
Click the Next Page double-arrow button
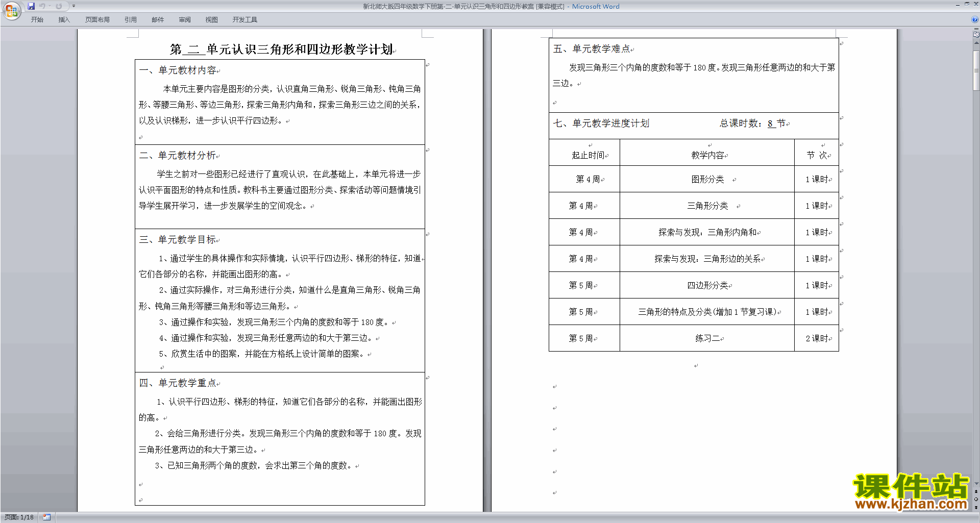[x=976, y=507]
